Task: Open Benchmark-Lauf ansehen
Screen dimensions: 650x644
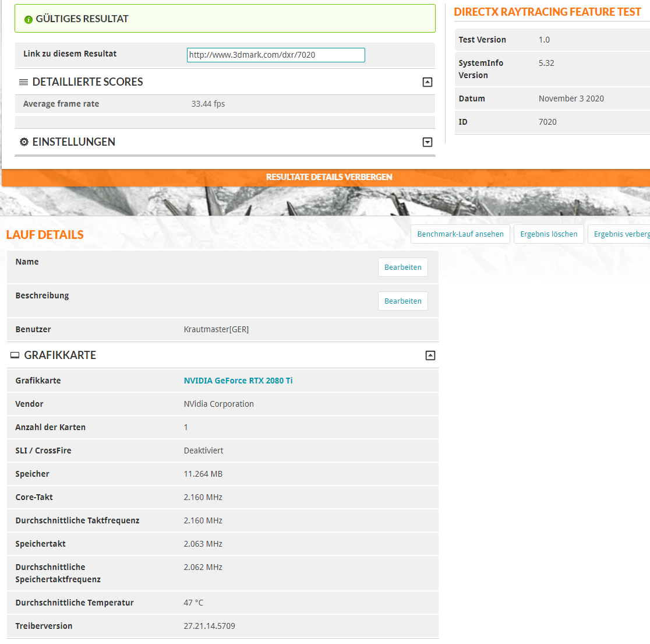Action: tap(460, 234)
